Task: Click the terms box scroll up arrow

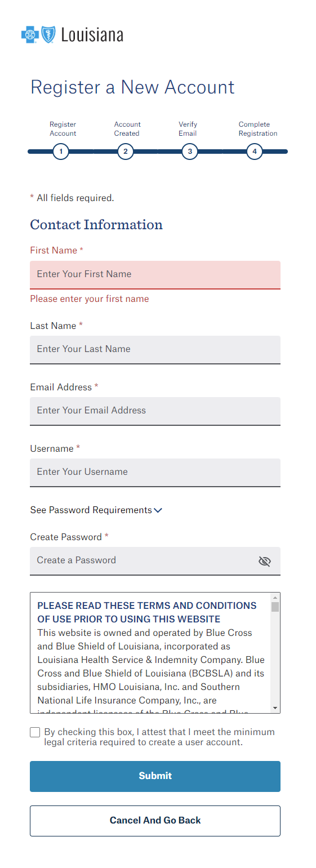Action: 275,597
